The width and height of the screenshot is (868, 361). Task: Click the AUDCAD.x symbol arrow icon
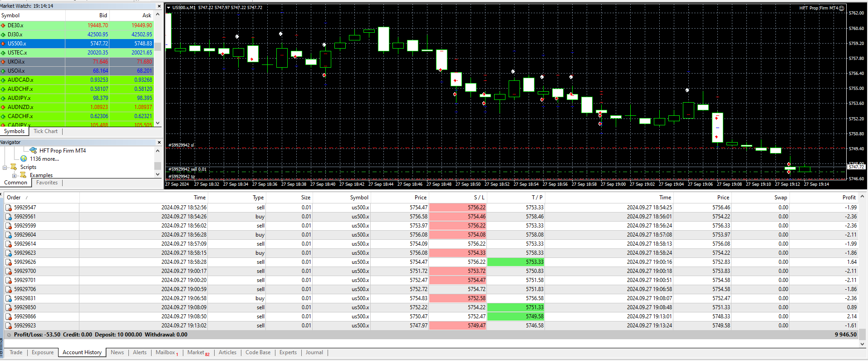(3, 80)
